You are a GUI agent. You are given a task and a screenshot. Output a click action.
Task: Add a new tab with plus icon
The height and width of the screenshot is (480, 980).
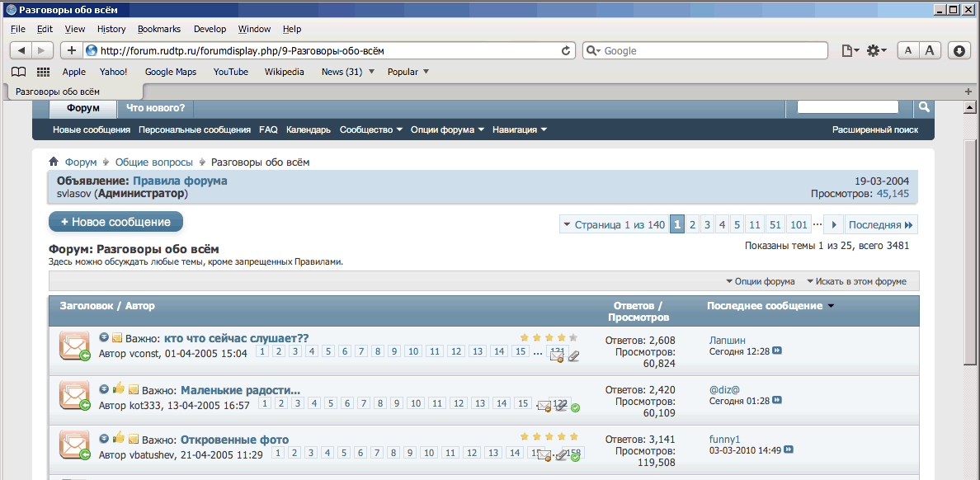point(968,92)
